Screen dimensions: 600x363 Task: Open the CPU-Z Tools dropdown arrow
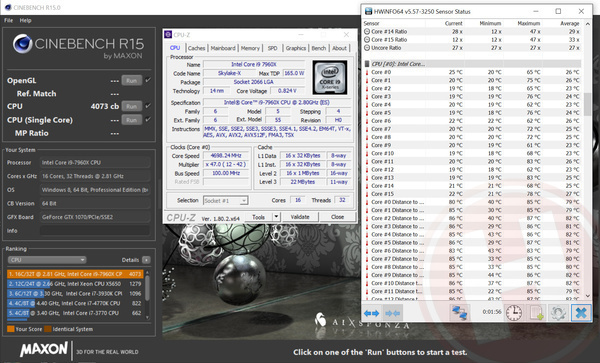tap(276, 217)
